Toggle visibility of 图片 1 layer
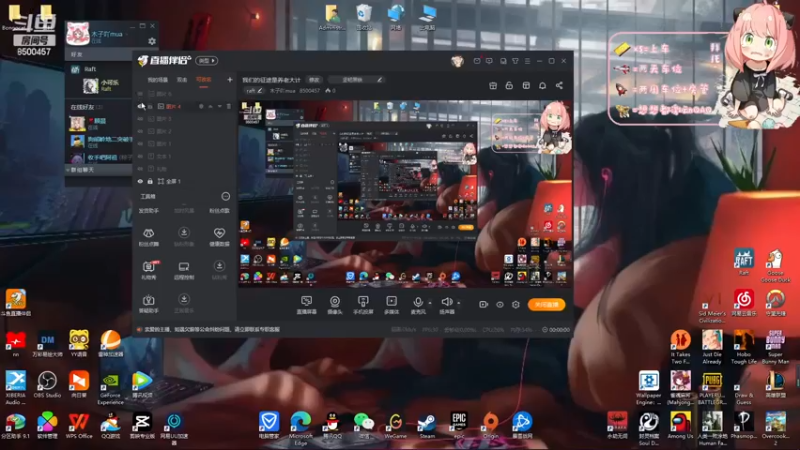The width and height of the screenshot is (800, 450). click(140, 144)
